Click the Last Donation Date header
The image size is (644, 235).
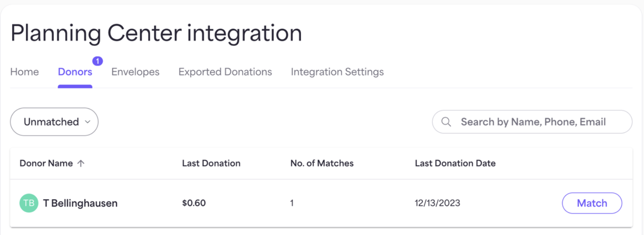point(455,163)
